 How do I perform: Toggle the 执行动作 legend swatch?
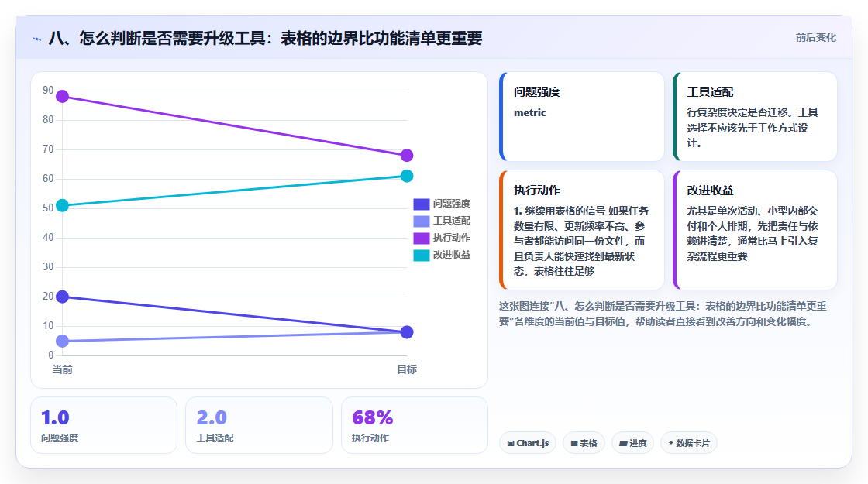[x=422, y=239]
